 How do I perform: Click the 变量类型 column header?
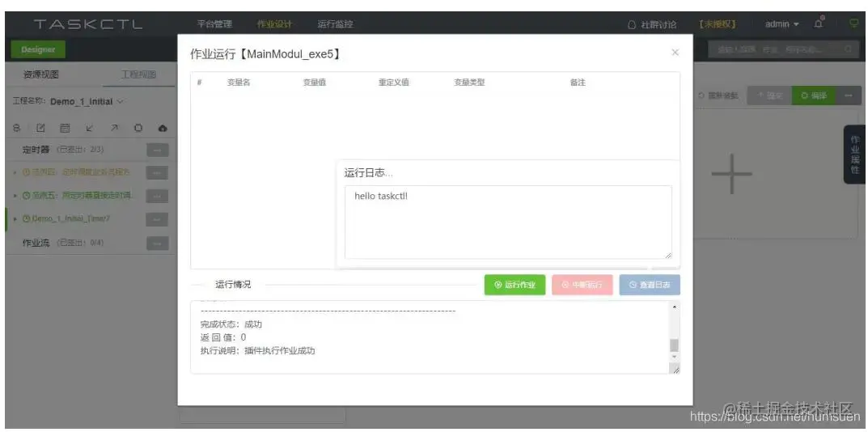pos(469,83)
